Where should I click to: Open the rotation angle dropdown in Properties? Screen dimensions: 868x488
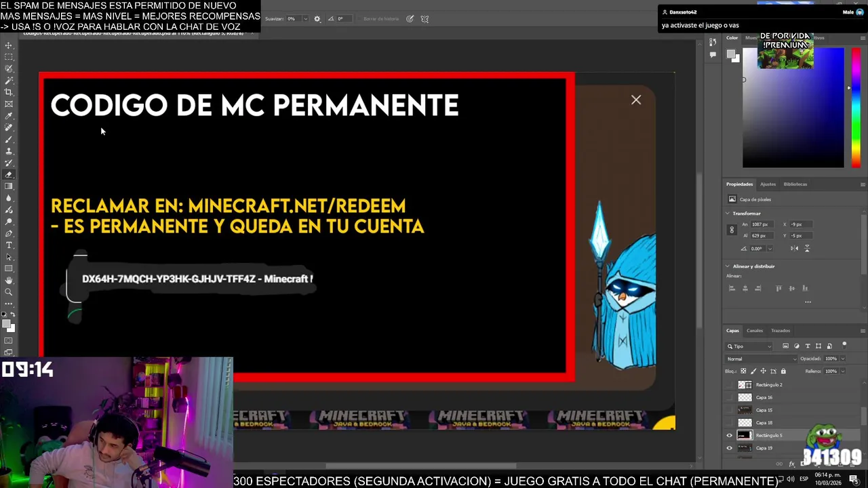[770, 248]
